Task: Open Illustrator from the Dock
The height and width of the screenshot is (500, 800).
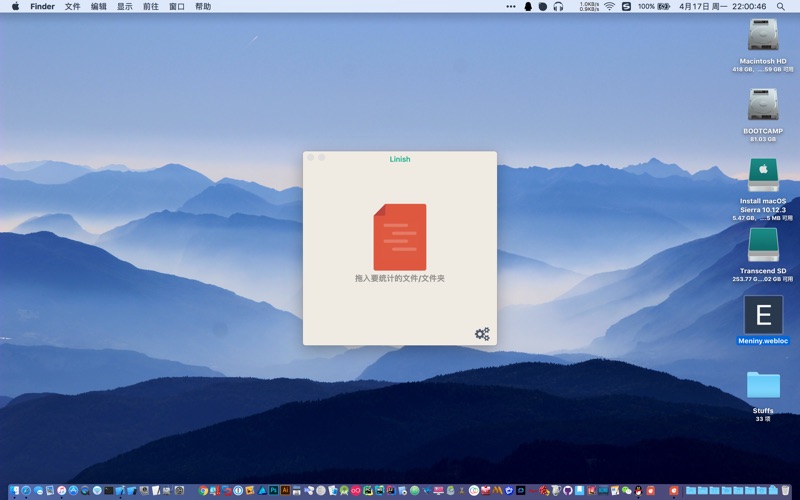Action: pos(285,491)
